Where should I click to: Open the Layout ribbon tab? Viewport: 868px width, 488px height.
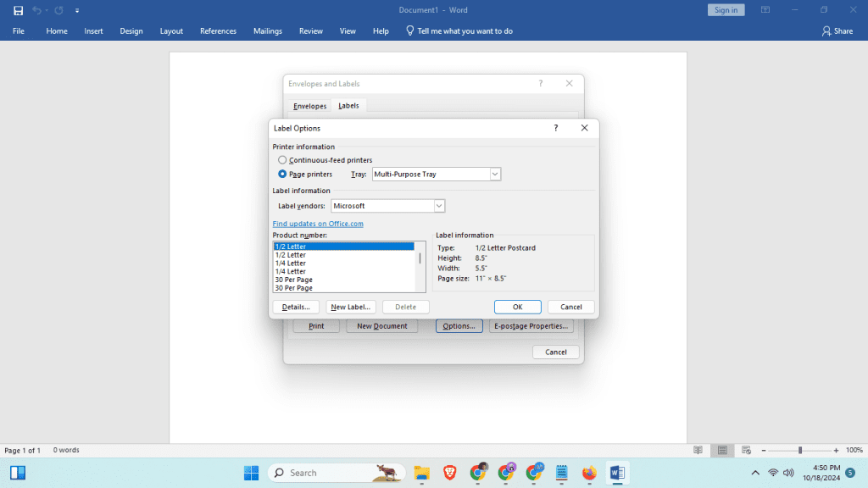point(171,31)
